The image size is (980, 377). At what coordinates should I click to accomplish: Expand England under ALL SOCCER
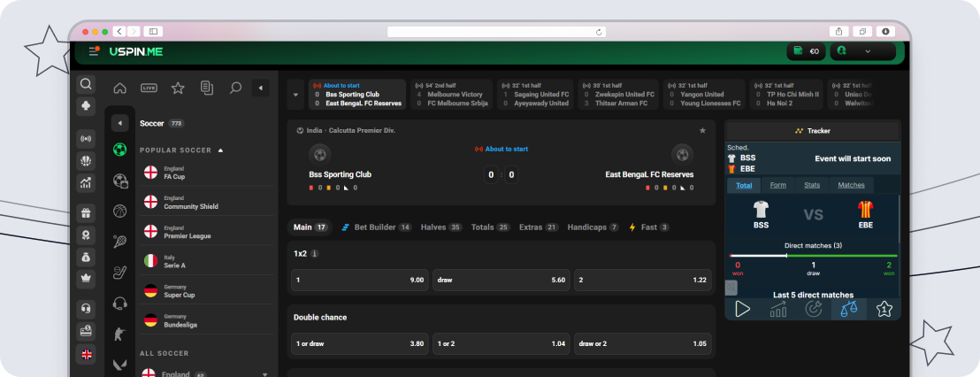[x=206, y=373]
